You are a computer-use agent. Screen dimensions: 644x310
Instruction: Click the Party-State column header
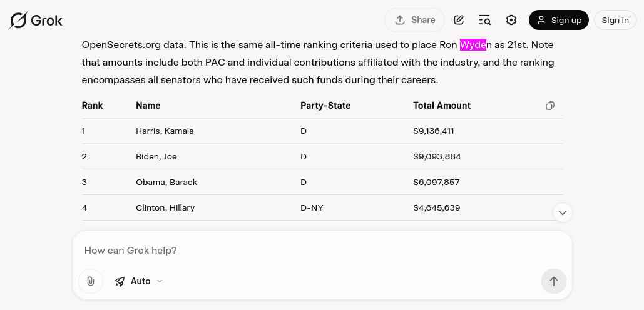[325, 106]
